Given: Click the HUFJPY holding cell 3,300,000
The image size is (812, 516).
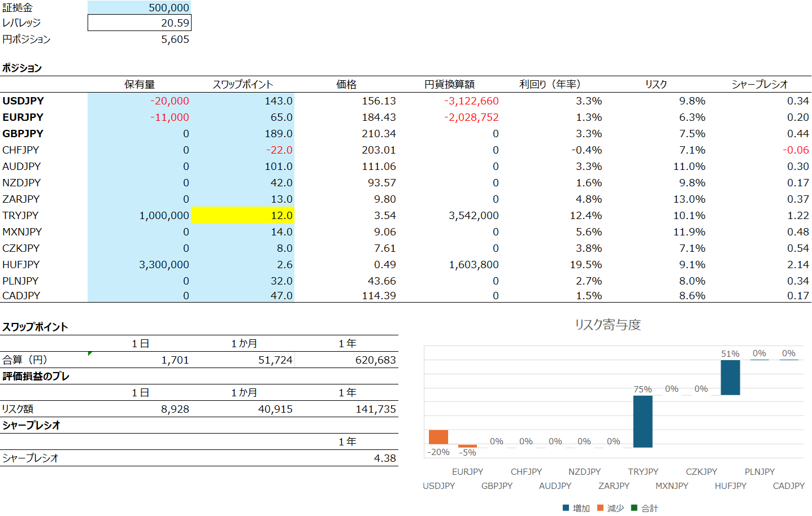Looking at the screenshot, I should click(140, 264).
